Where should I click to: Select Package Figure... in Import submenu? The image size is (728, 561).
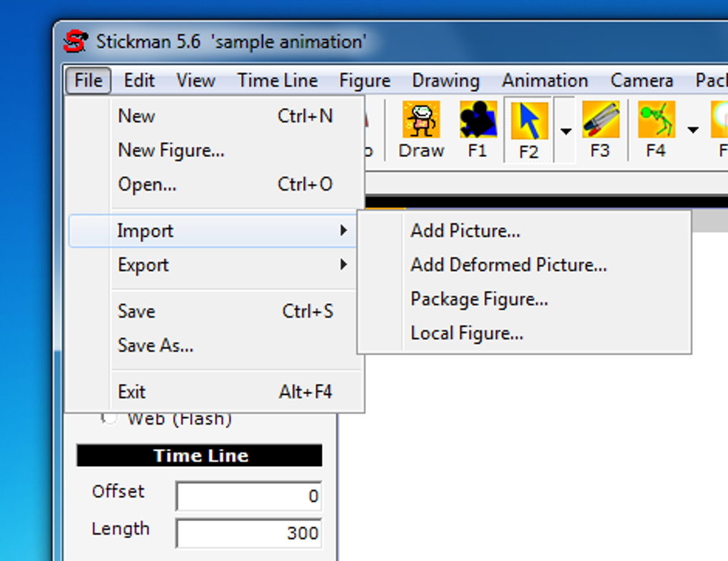click(524, 299)
